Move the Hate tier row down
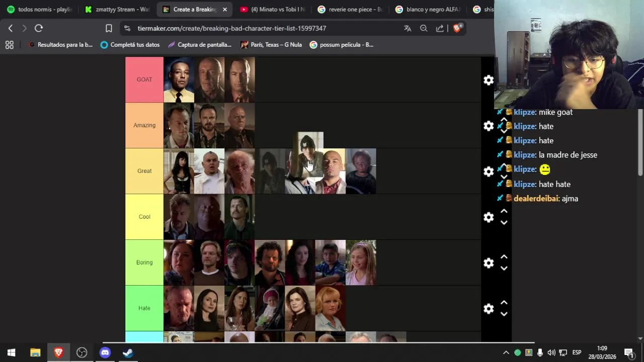Screen dimensions: 644x362 tap(504, 314)
